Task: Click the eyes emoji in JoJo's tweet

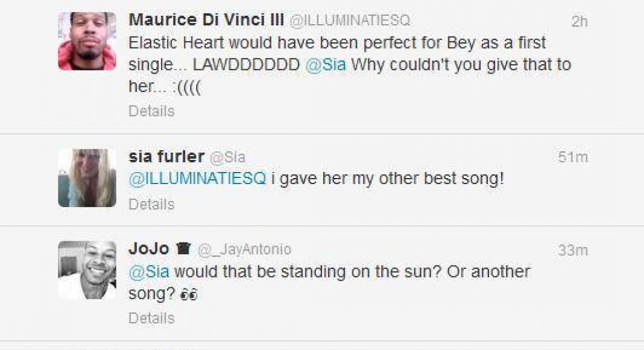Action: point(191,295)
